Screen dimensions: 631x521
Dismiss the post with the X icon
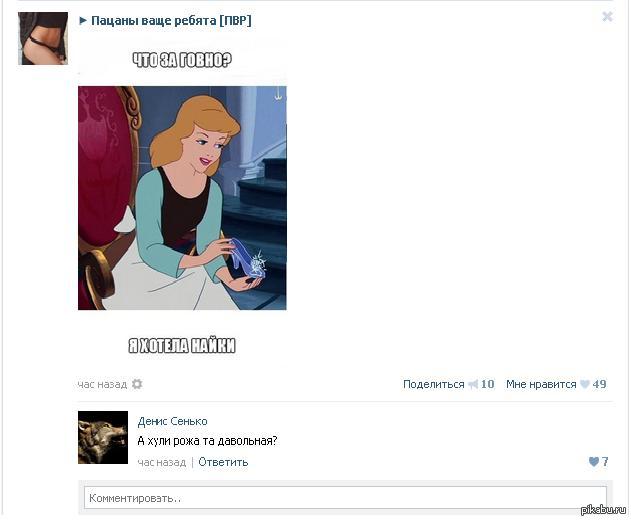click(x=607, y=16)
